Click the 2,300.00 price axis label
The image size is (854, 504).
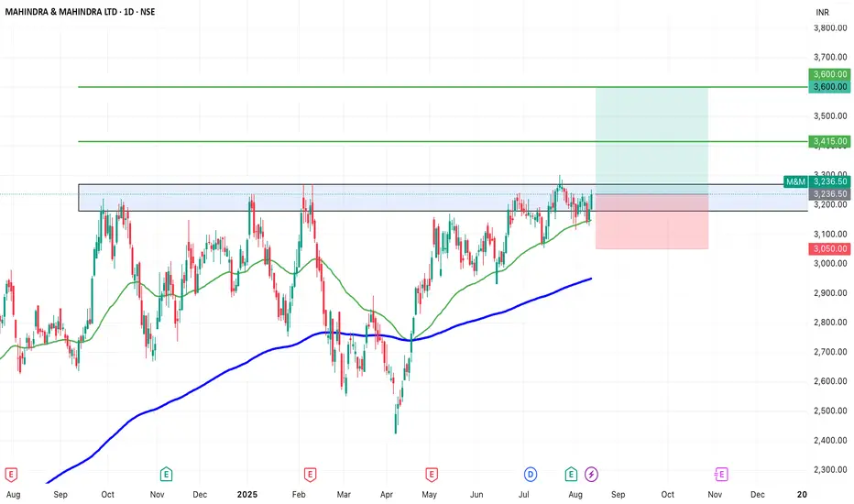tap(830, 469)
